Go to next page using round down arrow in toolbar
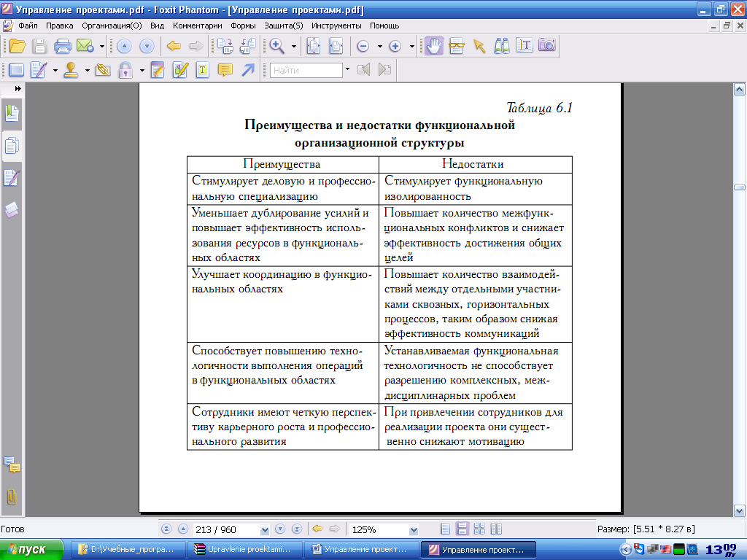Viewport: 747px width, 560px height. [x=147, y=46]
